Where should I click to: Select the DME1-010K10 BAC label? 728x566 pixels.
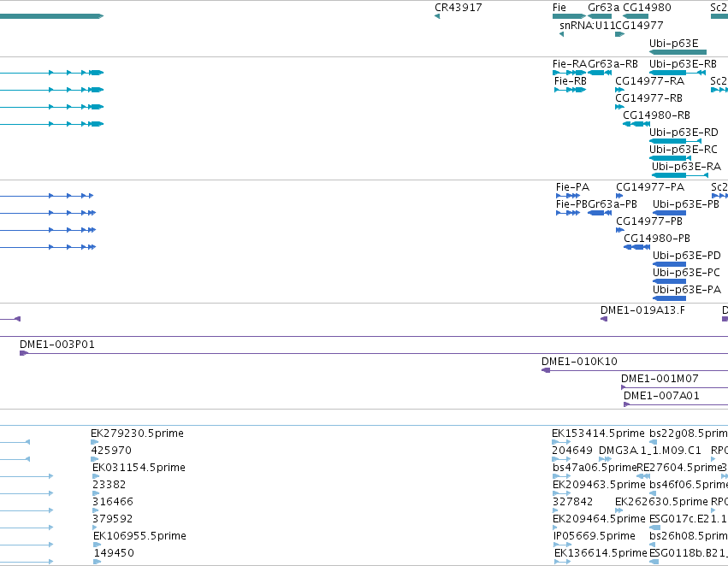[x=579, y=362]
